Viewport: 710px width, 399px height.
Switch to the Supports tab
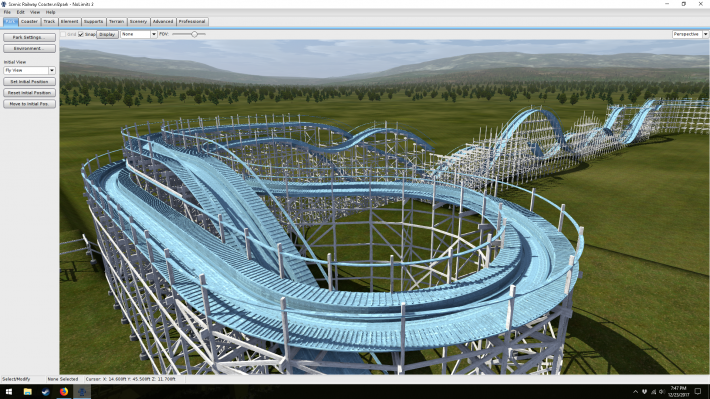click(93, 22)
